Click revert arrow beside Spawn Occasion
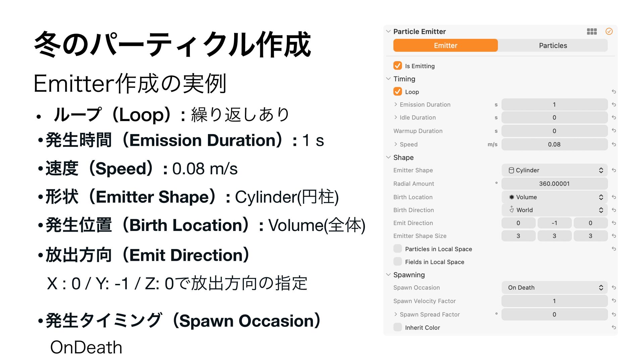The image size is (644, 362). [614, 288]
